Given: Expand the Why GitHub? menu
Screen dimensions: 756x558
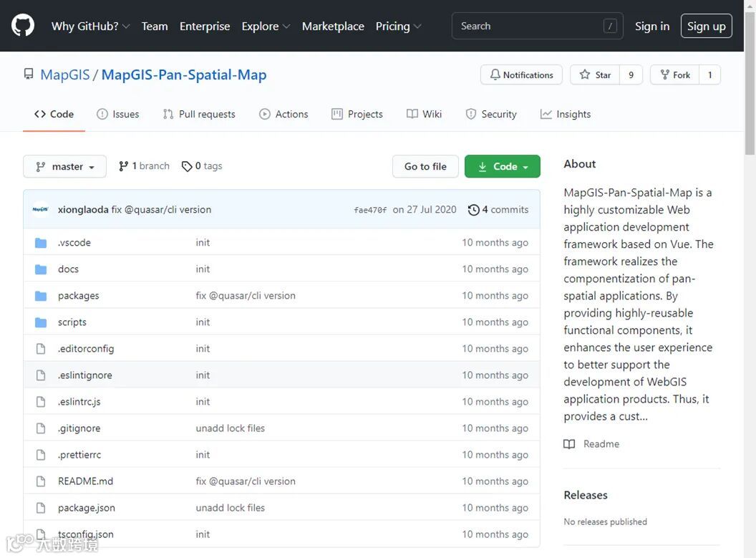Looking at the screenshot, I should point(91,26).
